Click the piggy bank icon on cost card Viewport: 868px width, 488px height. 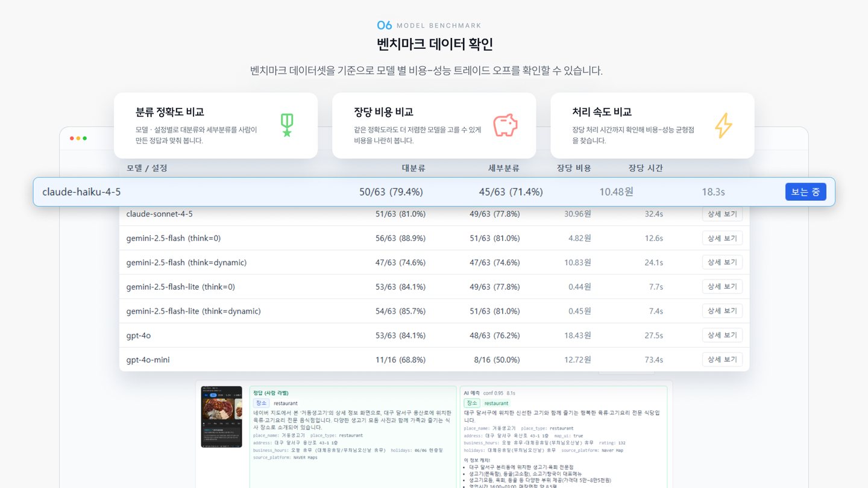point(505,125)
